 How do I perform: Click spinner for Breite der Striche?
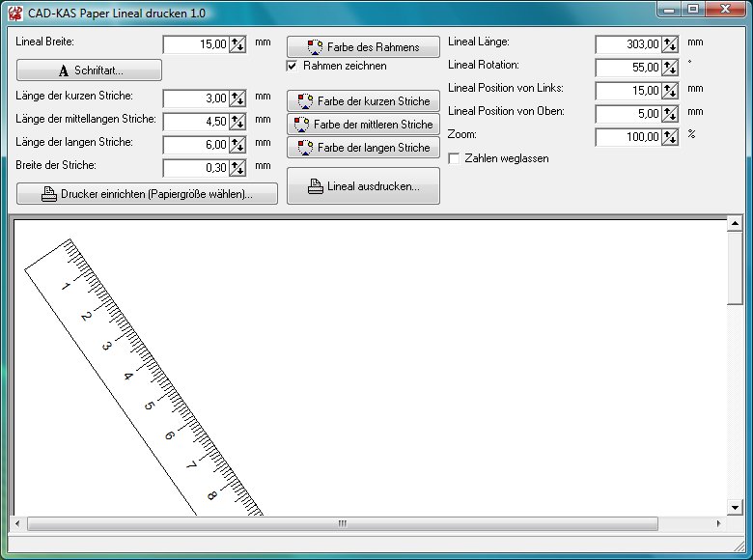coord(237,168)
